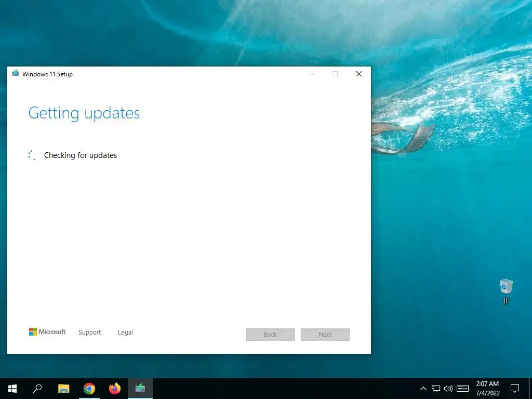Open the Legal link

pos(125,332)
